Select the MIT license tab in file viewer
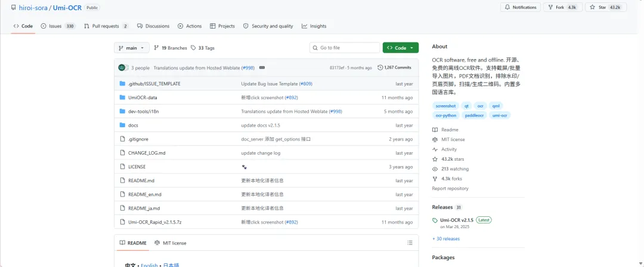The image size is (644, 267). [x=170, y=243]
